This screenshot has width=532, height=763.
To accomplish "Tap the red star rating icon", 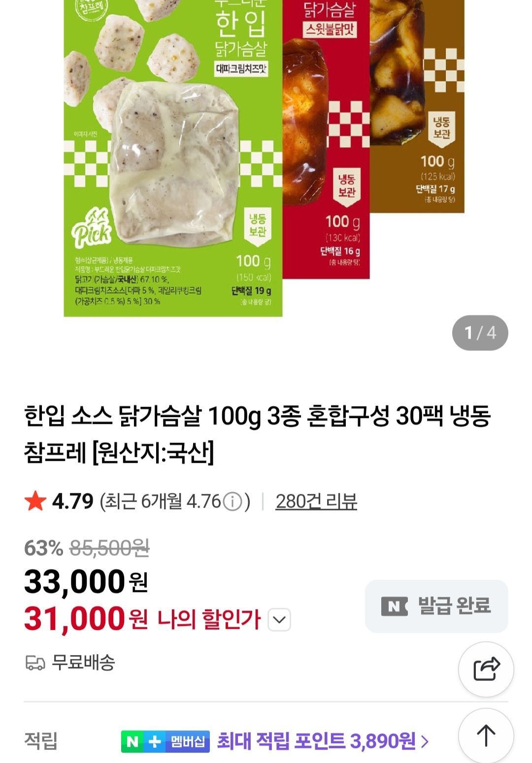I will 35,501.
